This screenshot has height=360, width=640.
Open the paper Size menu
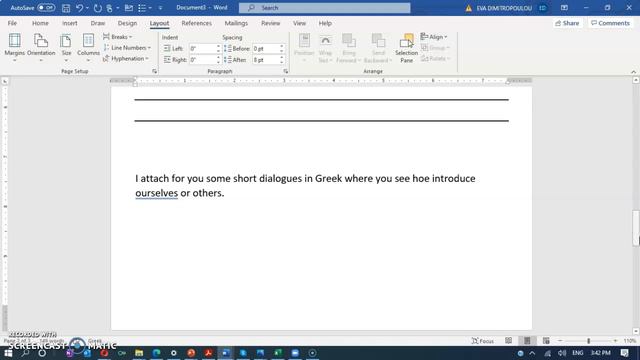[x=66, y=48]
